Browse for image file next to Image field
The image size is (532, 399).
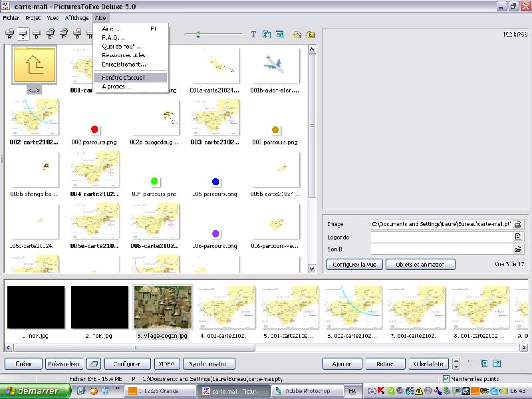pos(518,224)
